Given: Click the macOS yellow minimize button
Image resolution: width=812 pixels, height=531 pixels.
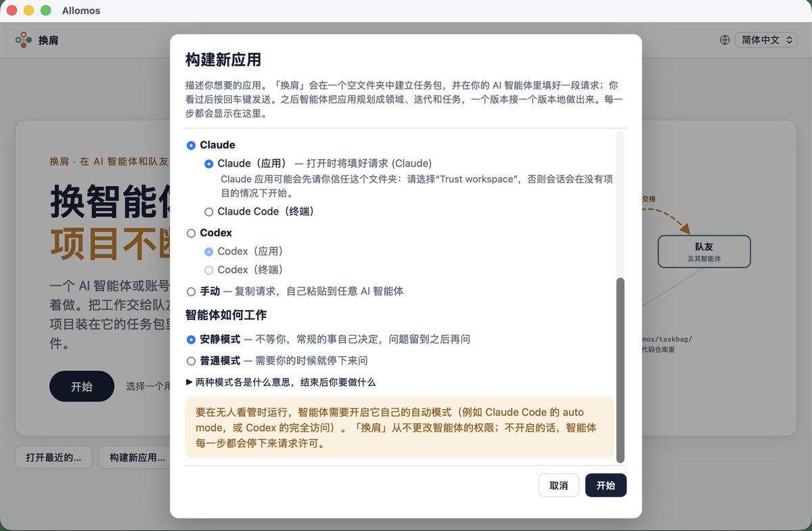Looking at the screenshot, I should coord(28,11).
